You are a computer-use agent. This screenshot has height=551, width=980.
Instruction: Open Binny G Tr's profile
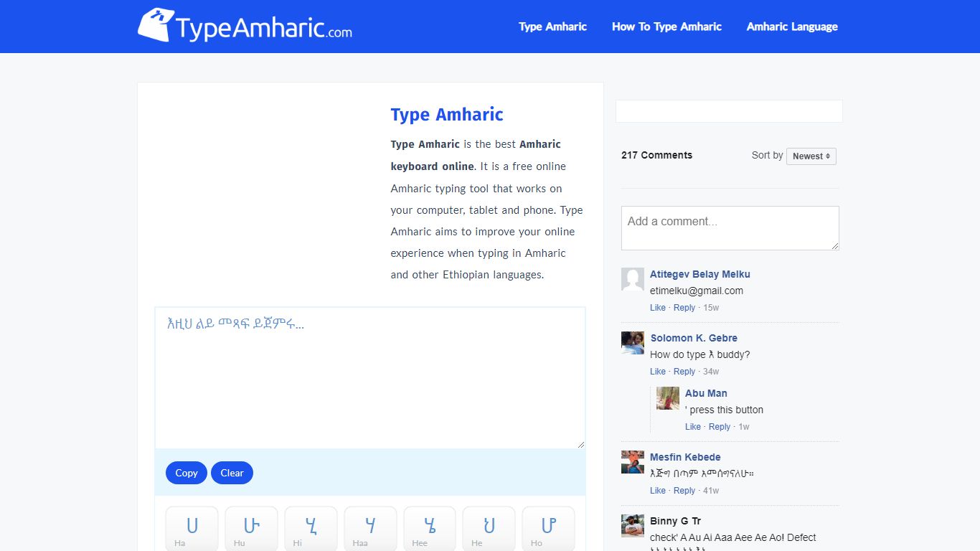click(675, 521)
